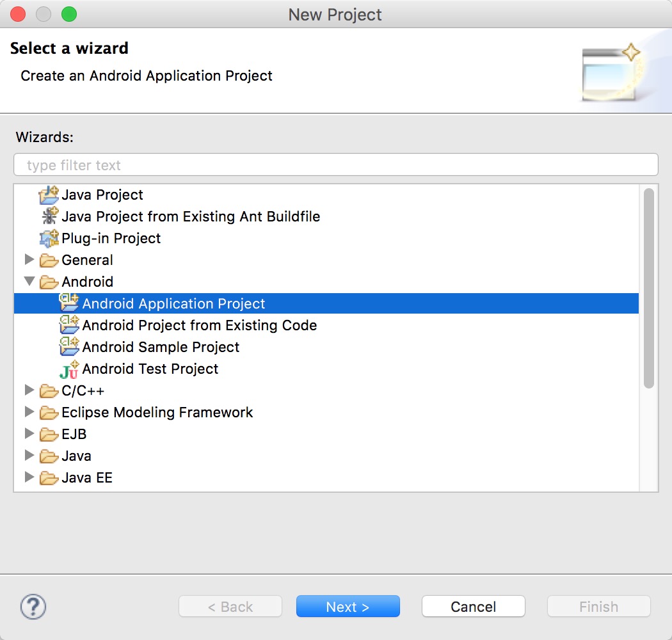
Task: Expand the Eclipse Modeling Framework category
Action: coord(29,412)
